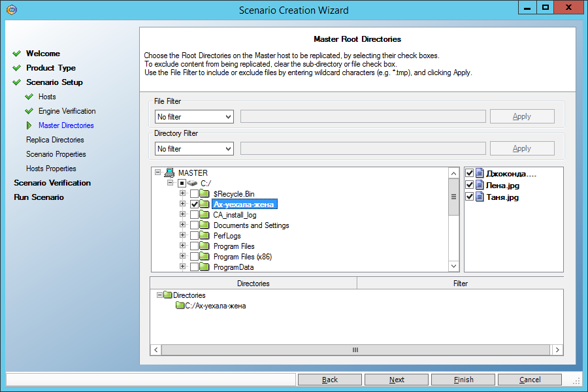Click the C:/ drive icon
Viewport: 588px width, 392px height.
tap(192, 183)
